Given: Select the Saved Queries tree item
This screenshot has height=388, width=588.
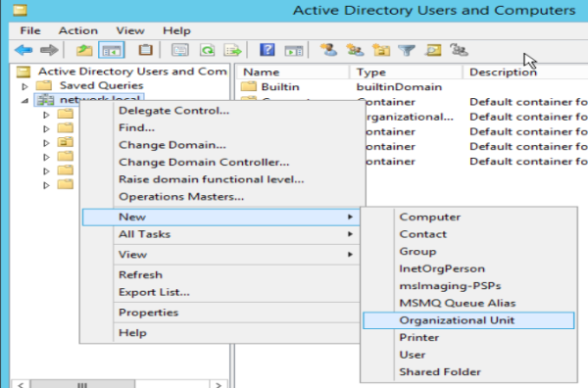Looking at the screenshot, I should tap(101, 86).
